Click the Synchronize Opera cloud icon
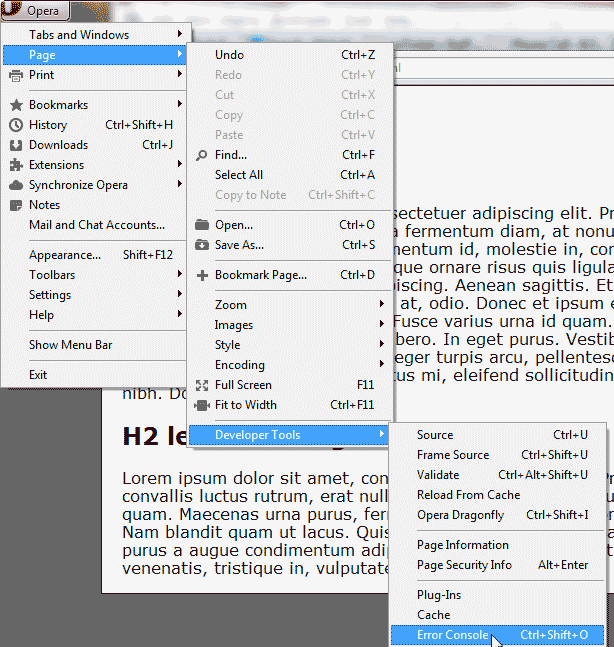 click(16, 185)
